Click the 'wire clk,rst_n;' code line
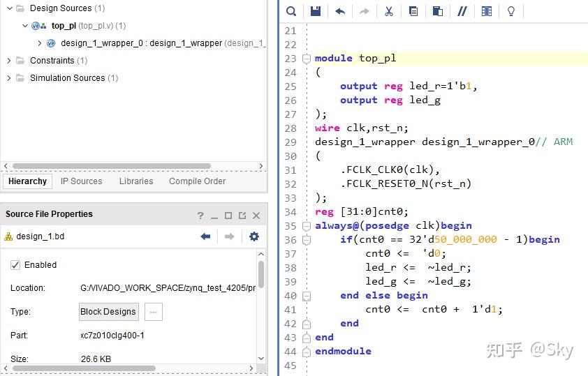 [x=362, y=128]
